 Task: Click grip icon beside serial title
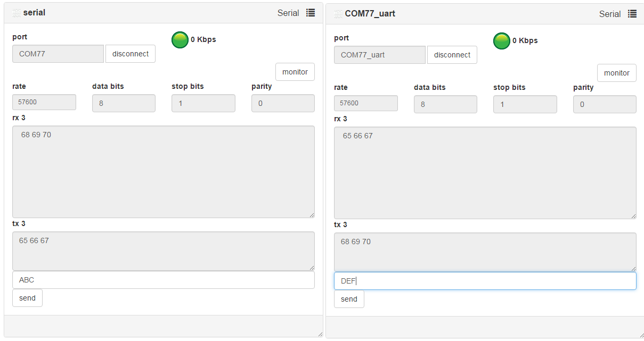[x=17, y=13]
